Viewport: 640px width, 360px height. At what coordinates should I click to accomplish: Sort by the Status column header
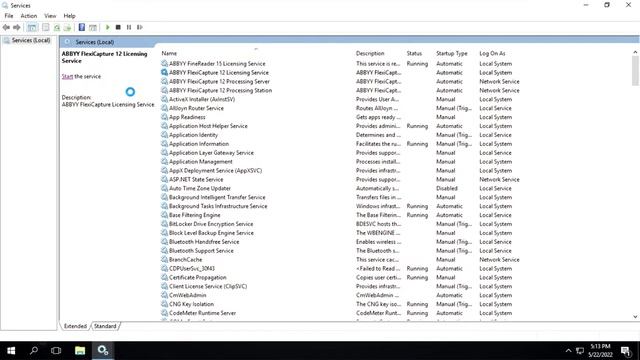[x=414, y=53]
